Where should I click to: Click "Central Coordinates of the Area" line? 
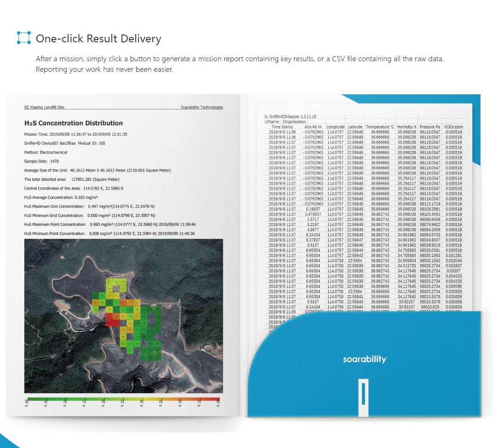[74, 189]
